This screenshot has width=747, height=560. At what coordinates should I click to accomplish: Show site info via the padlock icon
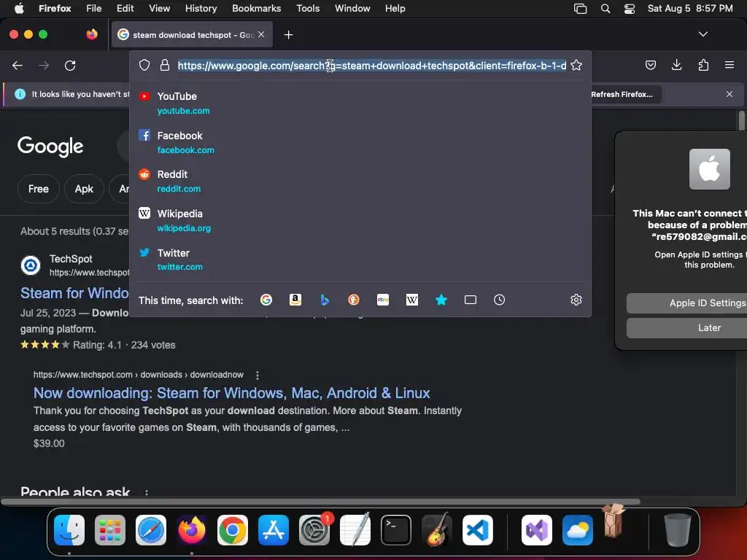click(165, 65)
